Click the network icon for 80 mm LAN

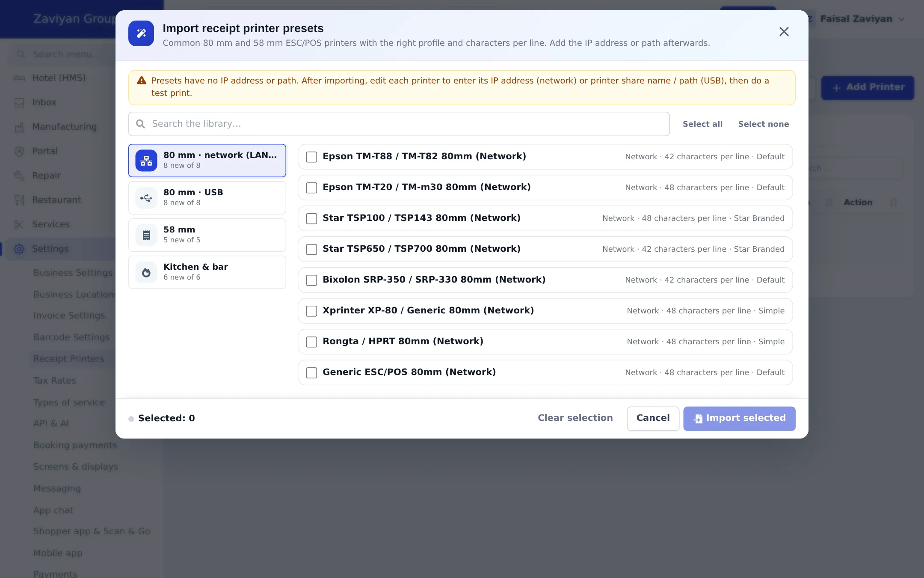[x=146, y=161]
